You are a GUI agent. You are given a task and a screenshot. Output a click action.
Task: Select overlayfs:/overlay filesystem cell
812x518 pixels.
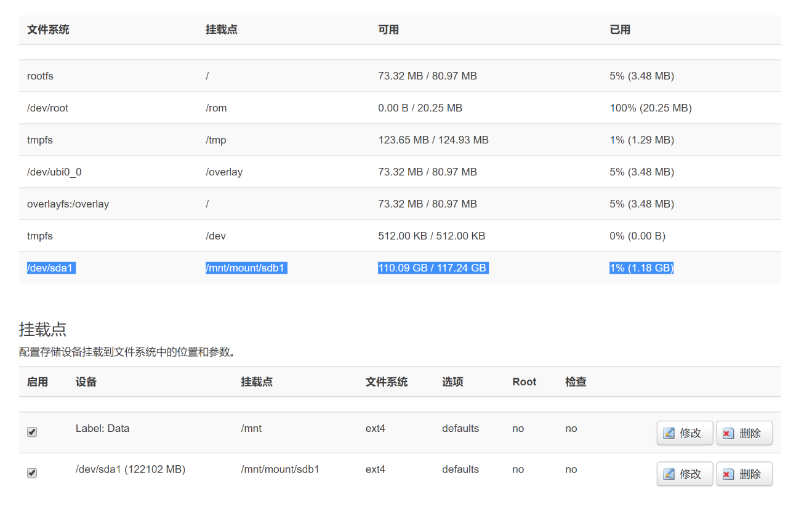pyautogui.click(x=68, y=204)
